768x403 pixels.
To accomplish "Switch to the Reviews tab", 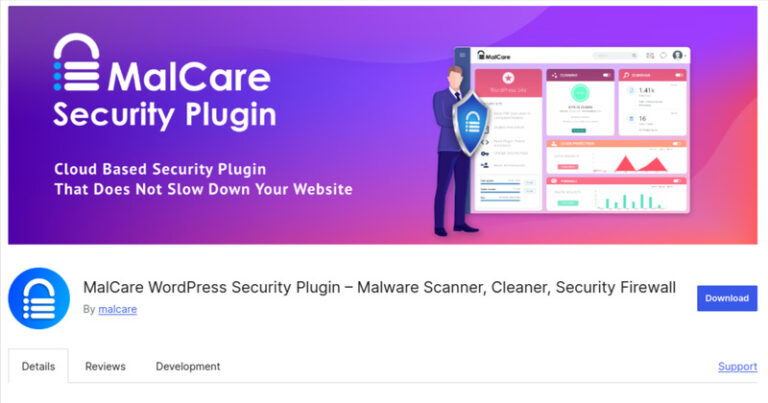I will point(105,366).
